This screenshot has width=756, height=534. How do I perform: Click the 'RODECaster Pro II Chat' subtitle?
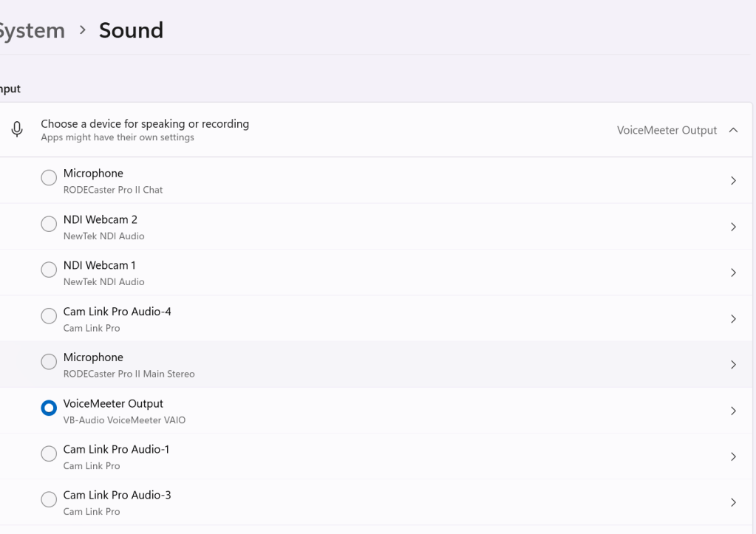click(113, 190)
